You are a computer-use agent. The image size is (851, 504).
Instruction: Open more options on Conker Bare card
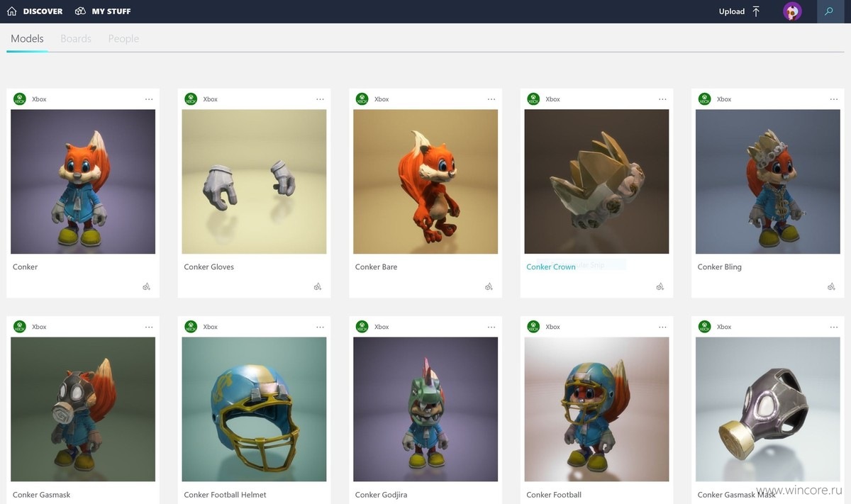click(x=491, y=99)
